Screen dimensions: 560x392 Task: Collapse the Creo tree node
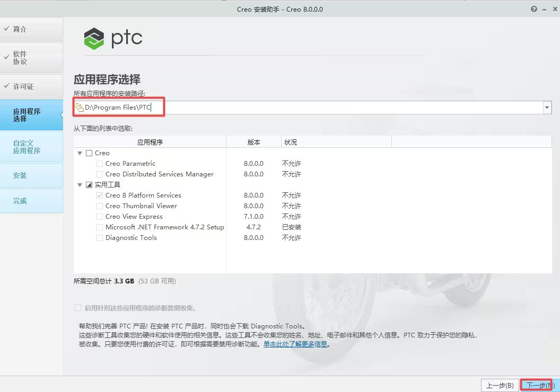coord(80,153)
